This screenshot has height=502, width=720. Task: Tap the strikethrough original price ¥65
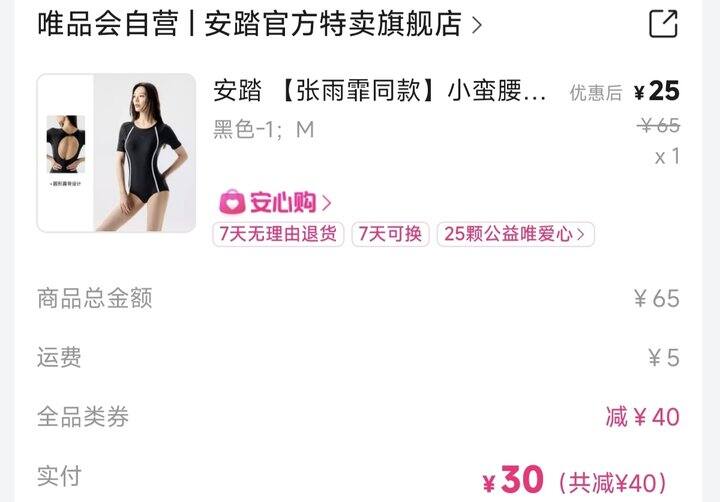[x=658, y=125]
